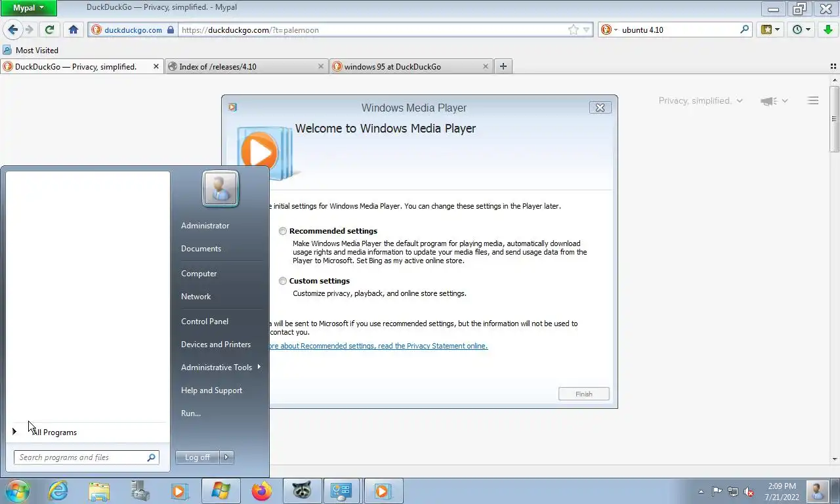Screen dimensions: 840x504
Task: Open Control Panel from Start menu
Action: [x=205, y=322]
